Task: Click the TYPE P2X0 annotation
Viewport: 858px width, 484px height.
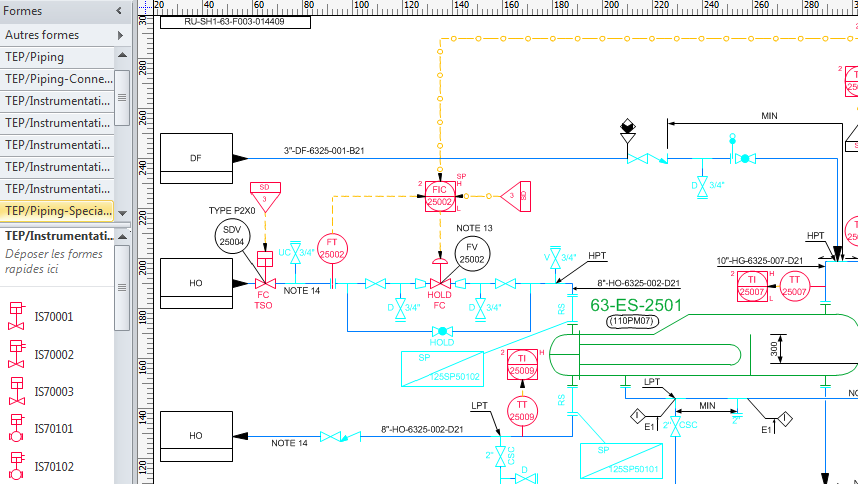Action: (232, 211)
